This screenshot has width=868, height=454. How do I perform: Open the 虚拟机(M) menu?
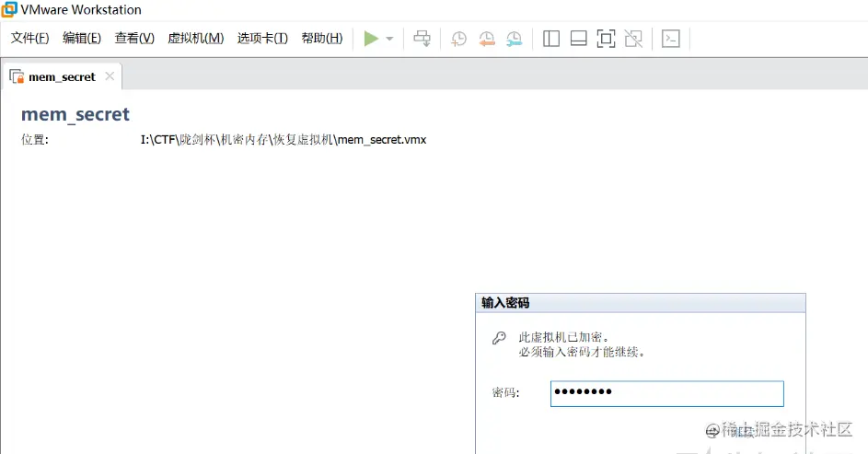coord(196,38)
